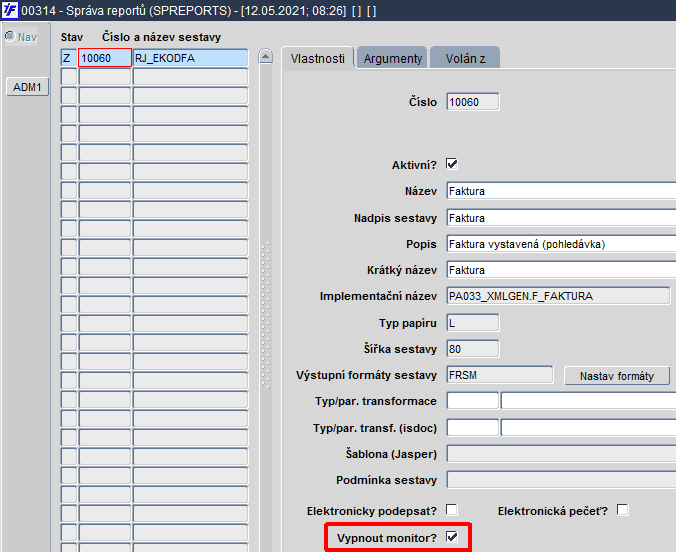Open the Volán z tab
The width and height of the screenshot is (676, 552).
click(x=465, y=58)
